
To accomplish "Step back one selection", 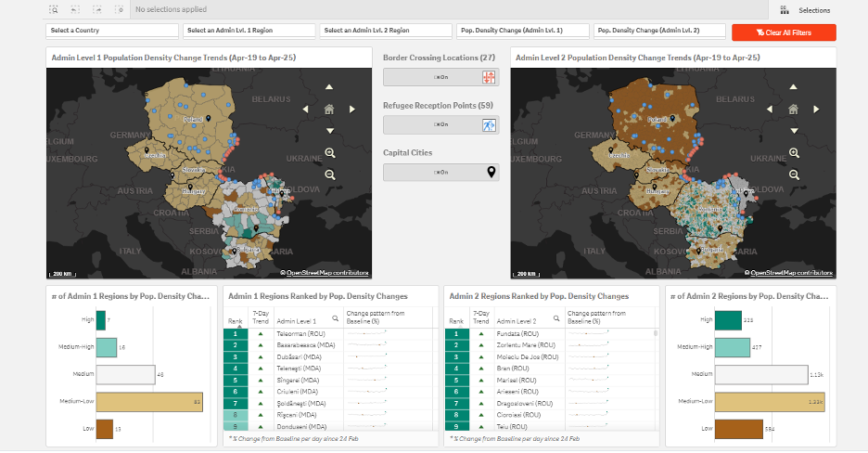I will tap(75, 9).
